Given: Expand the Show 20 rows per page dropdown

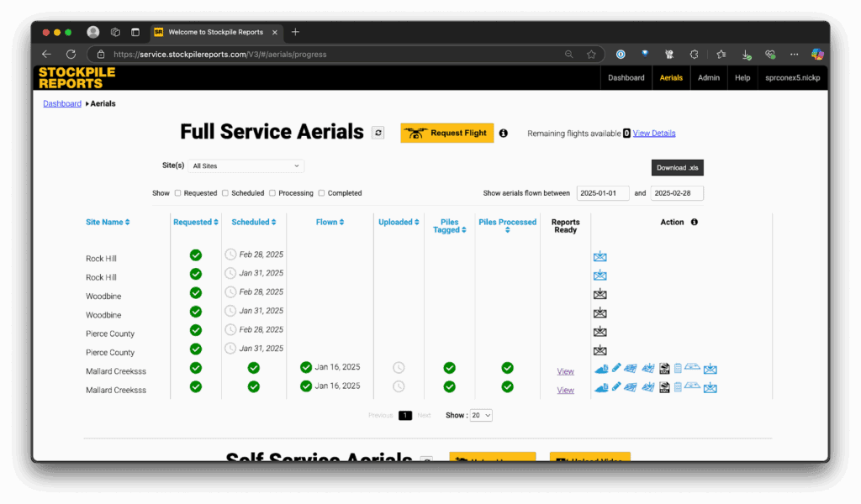Looking at the screenshot, I should pyautogui.click(x=482, y=415).
